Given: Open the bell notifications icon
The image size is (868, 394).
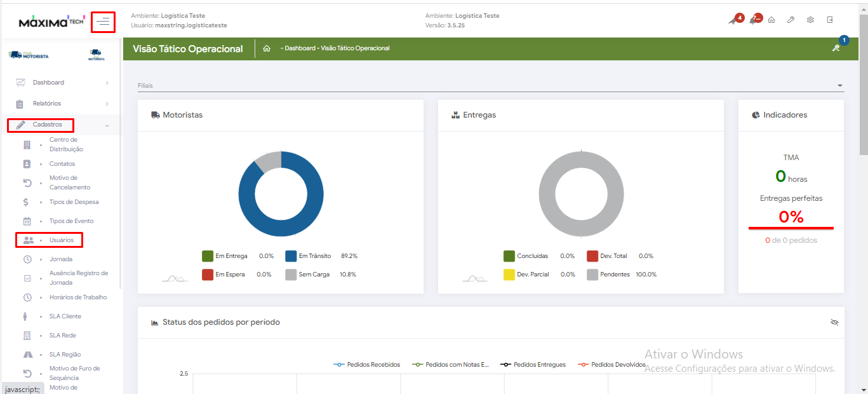Looking at the screenshot, I should coord(753,20).
